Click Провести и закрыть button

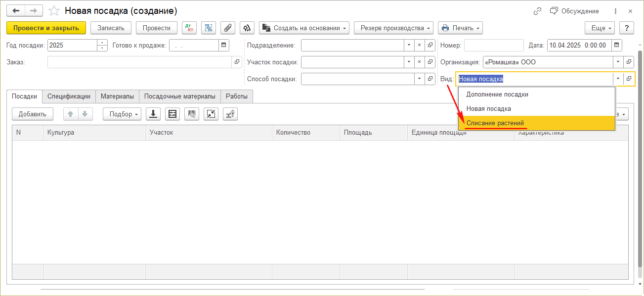pyautogui.click(x=46, y=28)
